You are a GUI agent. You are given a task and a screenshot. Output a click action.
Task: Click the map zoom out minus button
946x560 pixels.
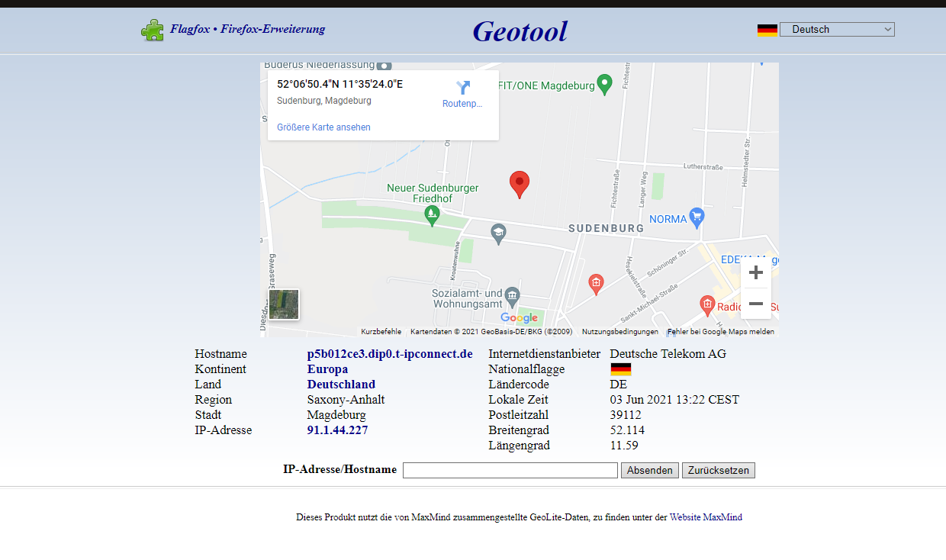point(755,304)
